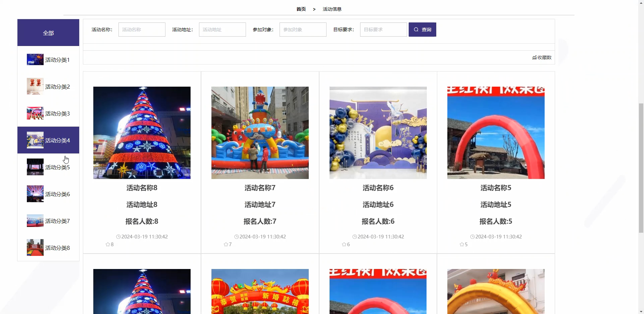
Task: Open the balloon backdrop image of 活动名称6
Action: click(378, 133)
